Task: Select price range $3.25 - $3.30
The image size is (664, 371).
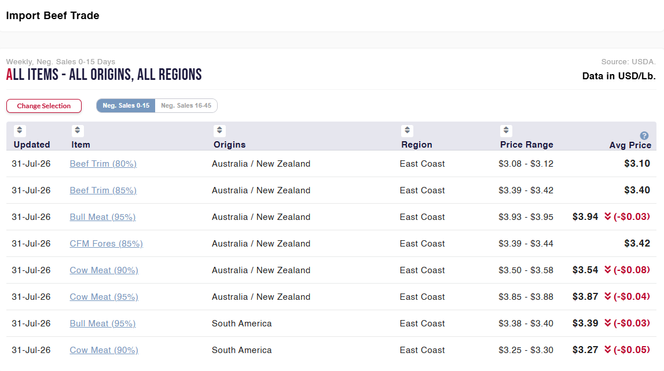Action: click(x=526, y=350)
